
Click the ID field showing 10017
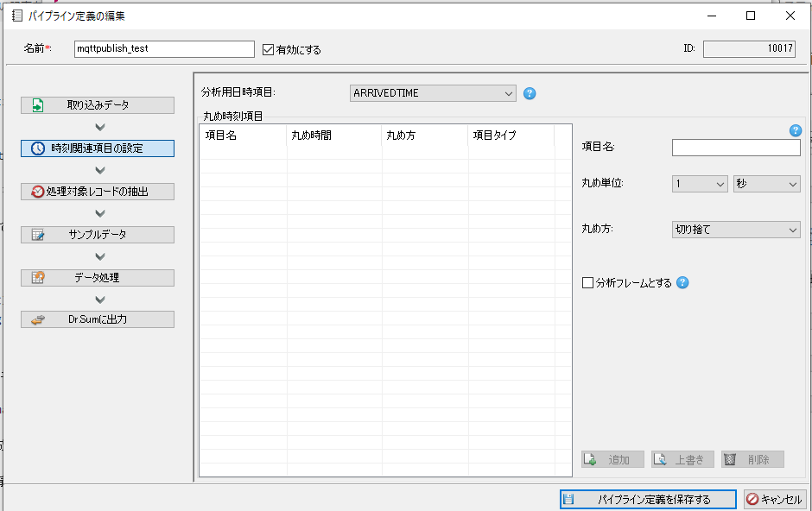point(749,48)
